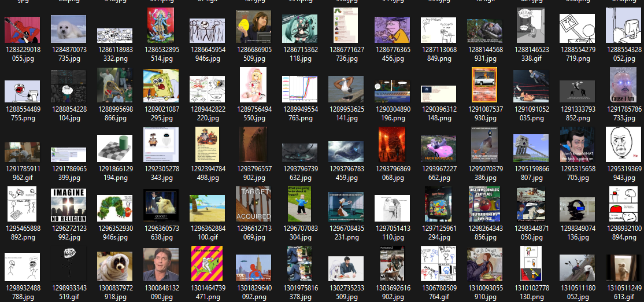Image resolution: width=644 pixels, height=302 pixels.
Task: Click file name 1293796739632.jpg
Action: [x=300, y=174]
